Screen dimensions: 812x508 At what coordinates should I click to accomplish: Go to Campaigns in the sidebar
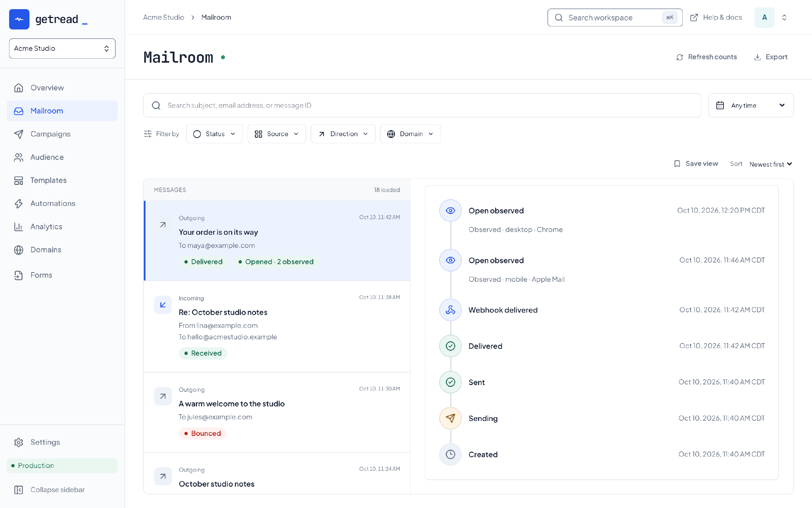pos(62,134)
